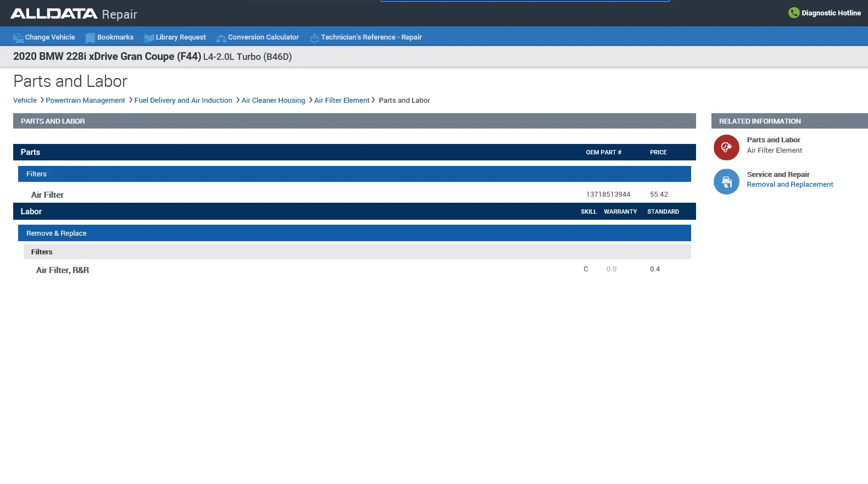Open the Bookmarks menu item
The height and width of the screenshot is (484, 868).
pyautogui.click(x=115, y=37)
